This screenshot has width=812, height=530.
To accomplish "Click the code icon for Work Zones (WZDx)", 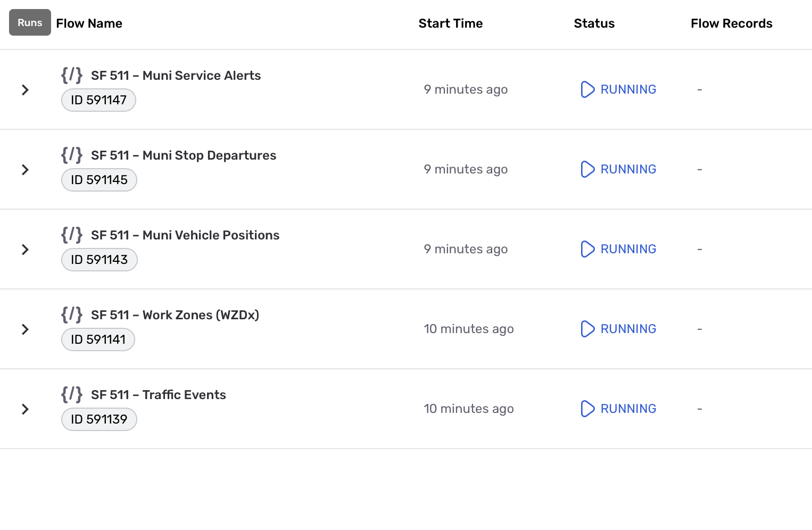I will click(72, 314).
